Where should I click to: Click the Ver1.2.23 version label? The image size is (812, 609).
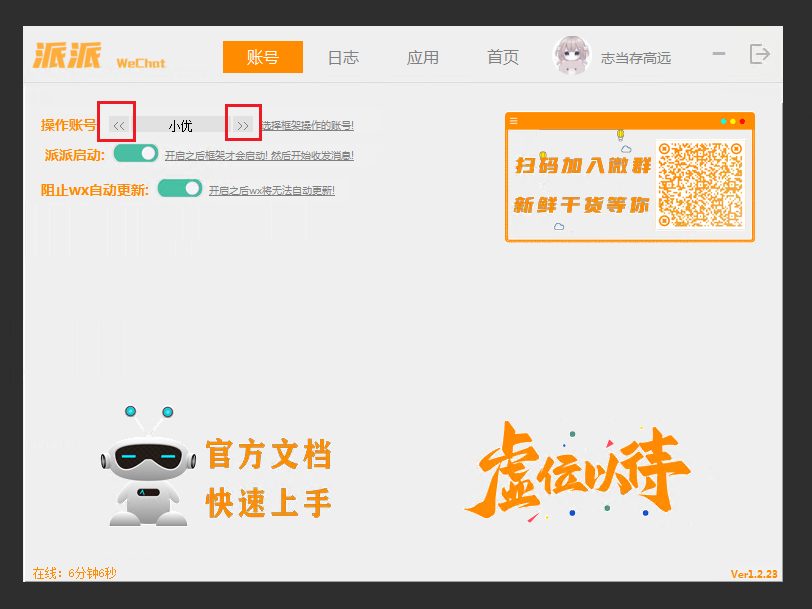pyautogui.click(x=754, y=574)
